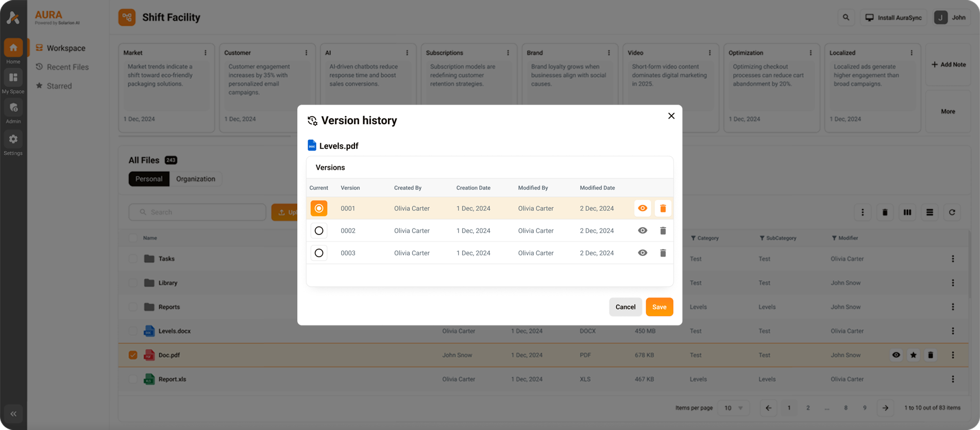Click trash icon for version 0001

[x=663, y=208]
